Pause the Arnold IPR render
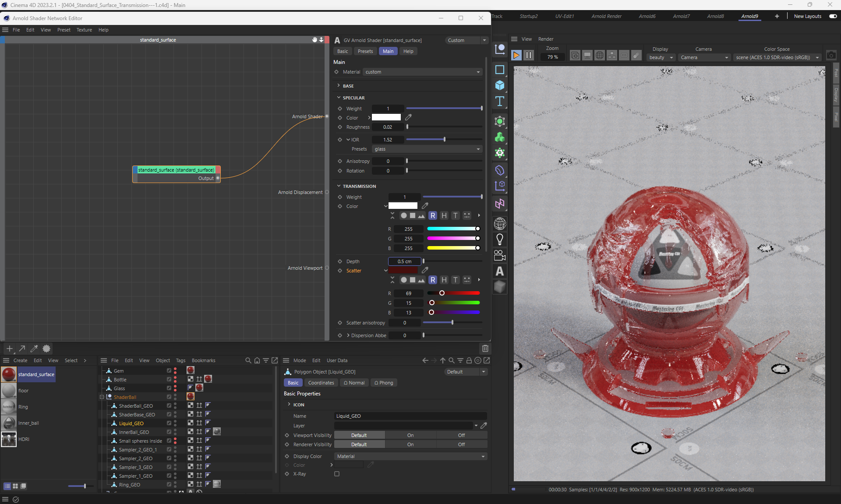841x504 pixels. pyautogui.click(x=529, y=55)
